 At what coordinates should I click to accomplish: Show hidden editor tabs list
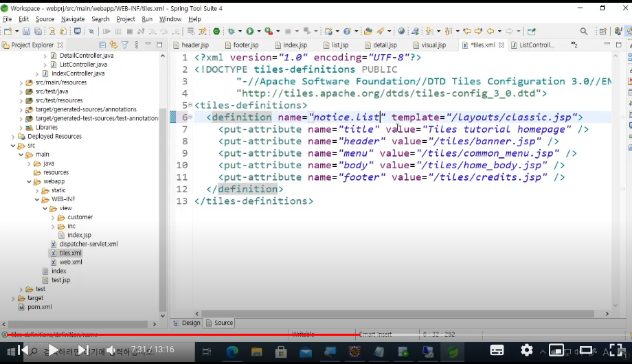tap(574, 45)
